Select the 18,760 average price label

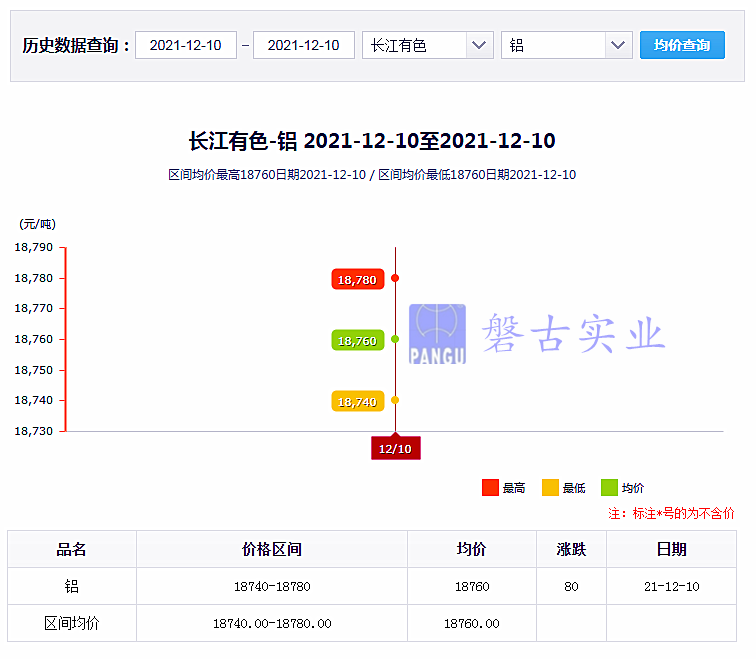pos(358,340)
